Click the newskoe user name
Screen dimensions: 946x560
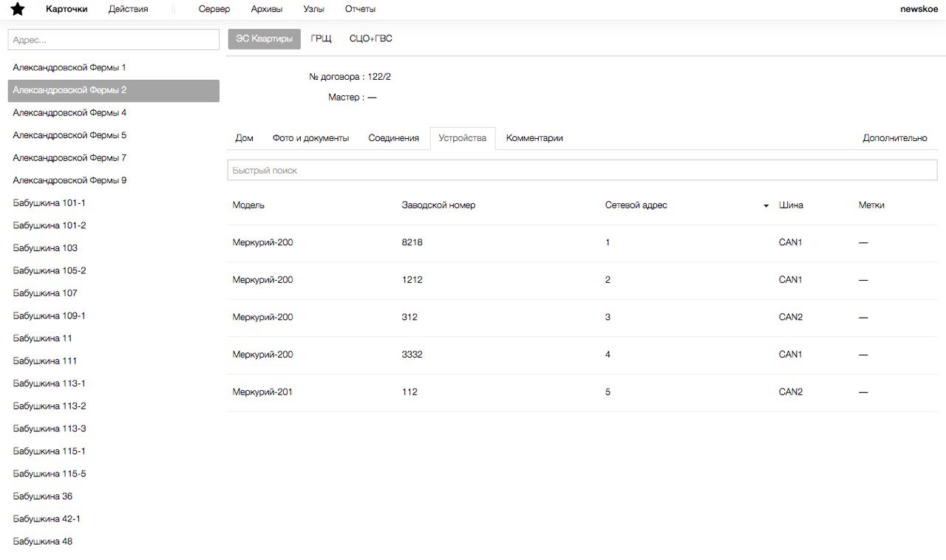tap(919, 9)
